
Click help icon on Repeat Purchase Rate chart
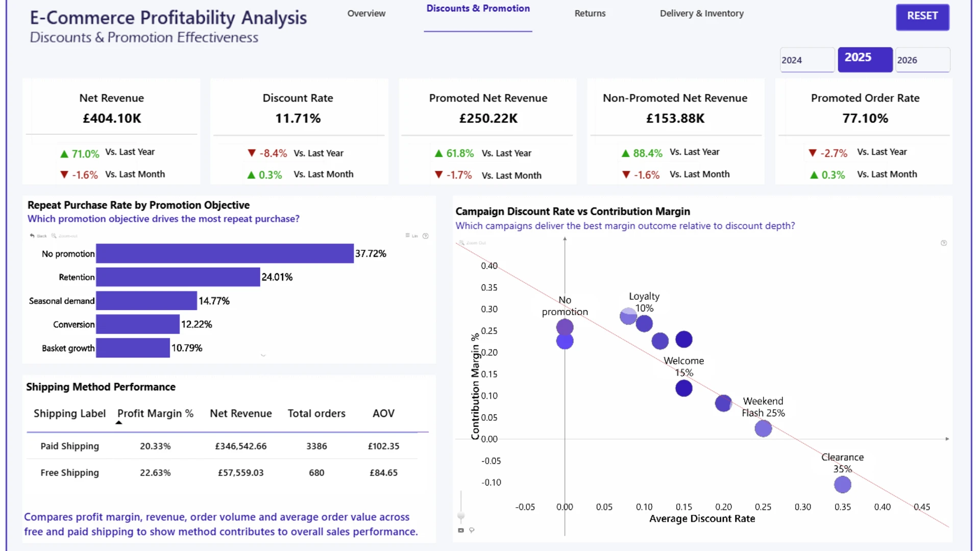pyautogui.click(x=426, y=236)
